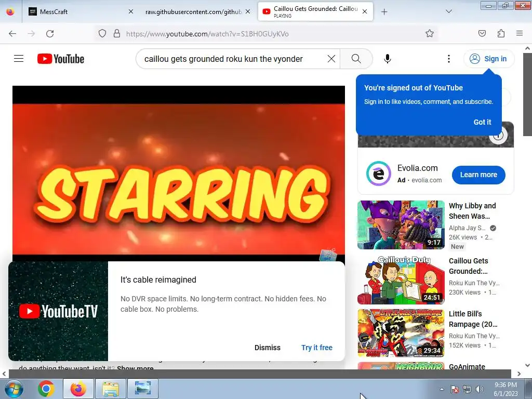Click the YouTube TV promo image
This screenshot has height=399, width=532.
(x=58, y=311)
